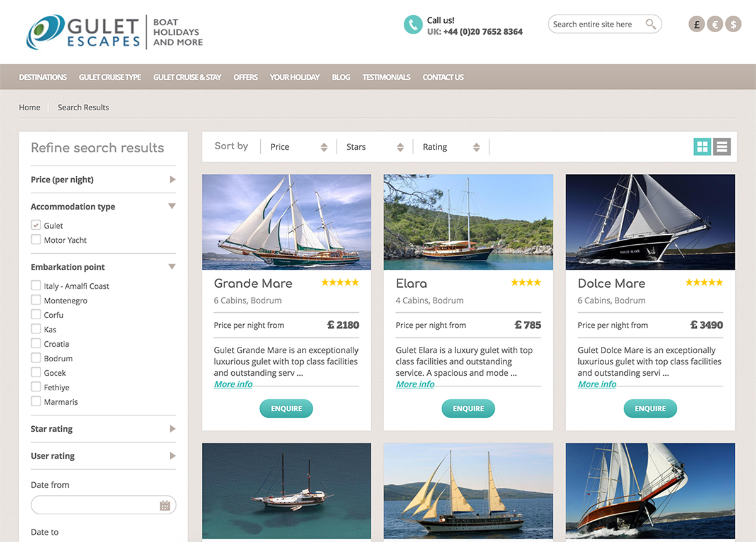756x542 pixels.
Task: Open the Date from calendar icon
Action: click(x=165, y=505)
